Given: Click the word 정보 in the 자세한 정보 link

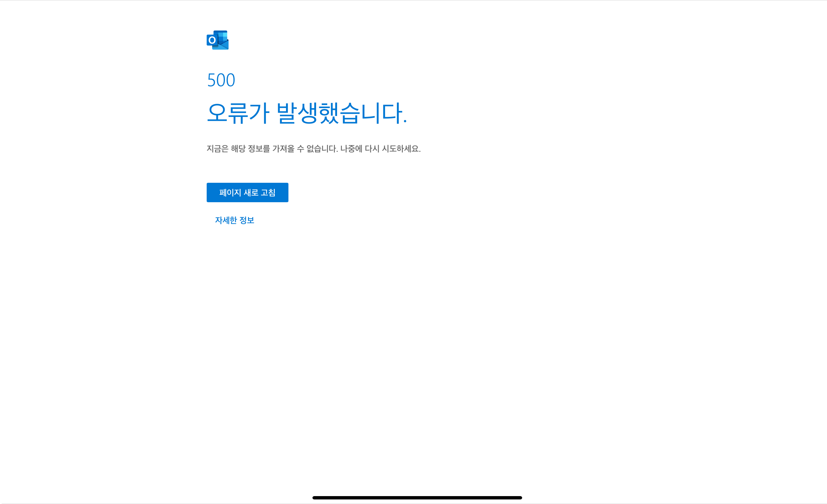Looking at the screenshot, I should pyautogui.click(x=247, y=220).
